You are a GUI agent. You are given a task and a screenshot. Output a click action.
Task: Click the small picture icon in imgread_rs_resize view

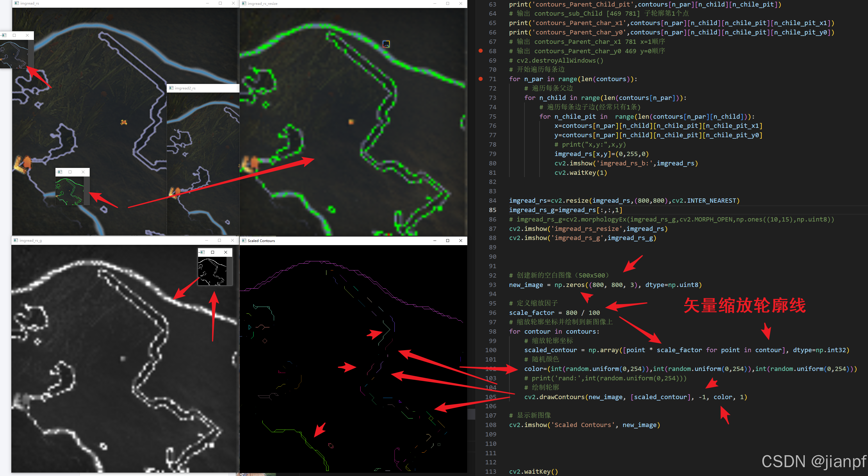[386, 44]
